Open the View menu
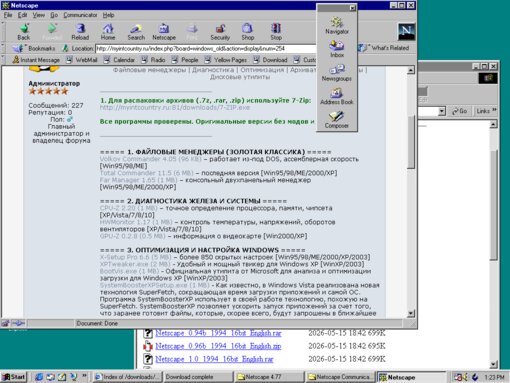 pyautogui.click(x=39, y=15)
